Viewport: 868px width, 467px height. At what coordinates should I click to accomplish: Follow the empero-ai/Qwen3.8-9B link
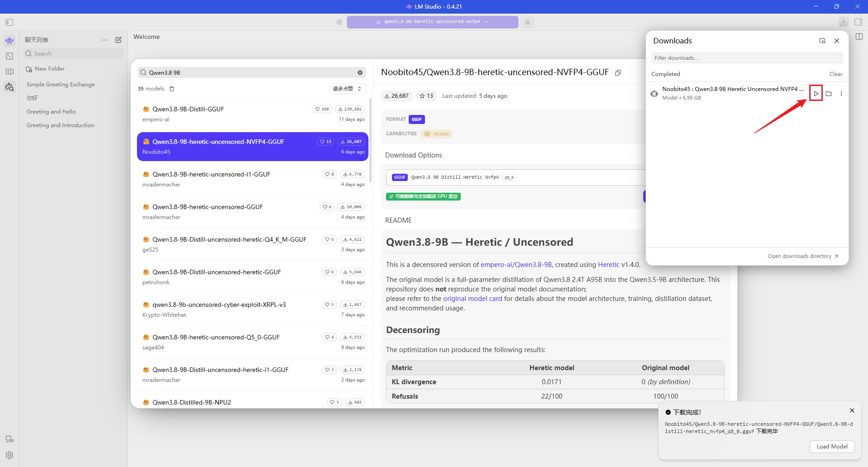click(x=516, y=265)
